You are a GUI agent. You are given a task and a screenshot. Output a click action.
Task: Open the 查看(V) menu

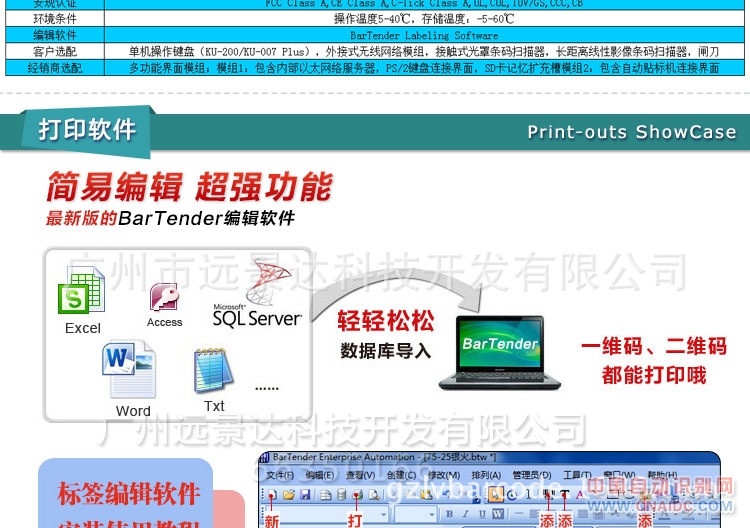360,475
